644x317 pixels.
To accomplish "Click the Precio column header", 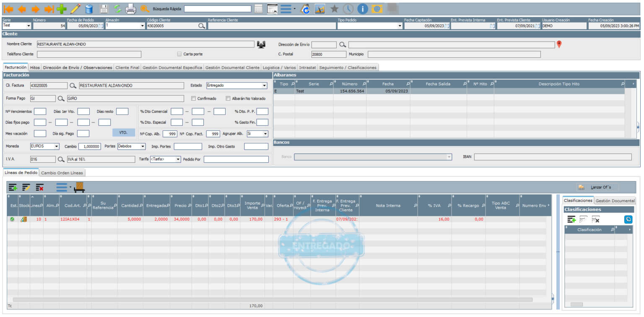I will [x=181, y=205].
